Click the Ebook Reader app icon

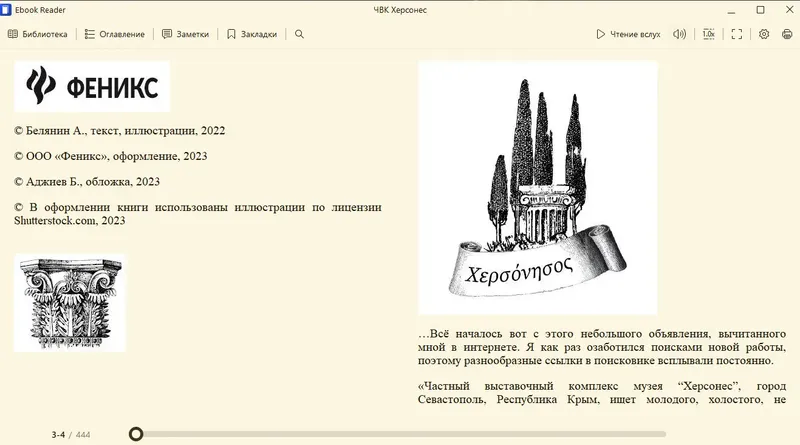pyautogui.click(x=6, y=10)
